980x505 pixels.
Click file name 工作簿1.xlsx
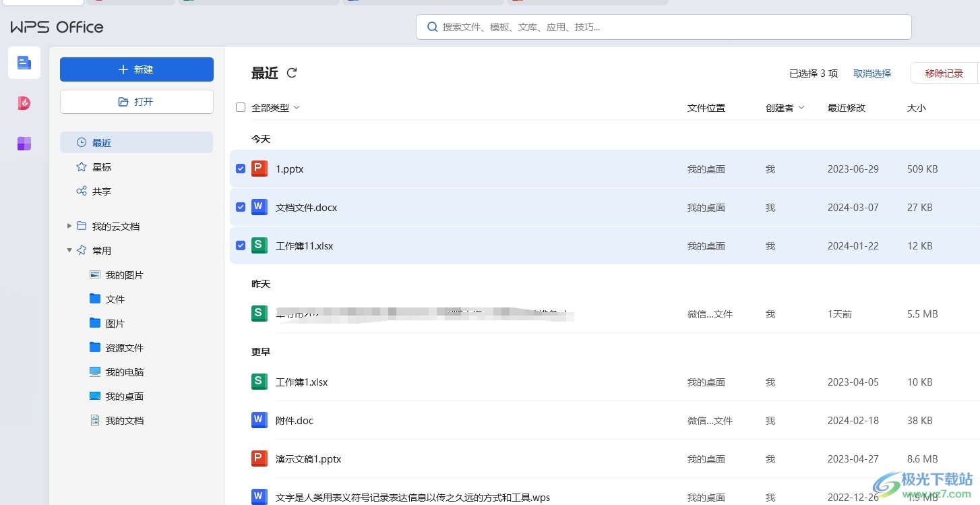[x=302, y=382]
